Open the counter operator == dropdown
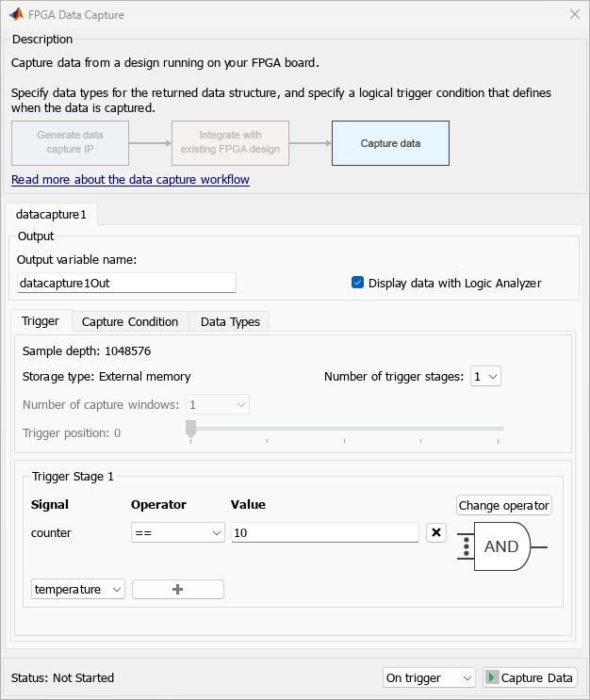 point(178,532)
